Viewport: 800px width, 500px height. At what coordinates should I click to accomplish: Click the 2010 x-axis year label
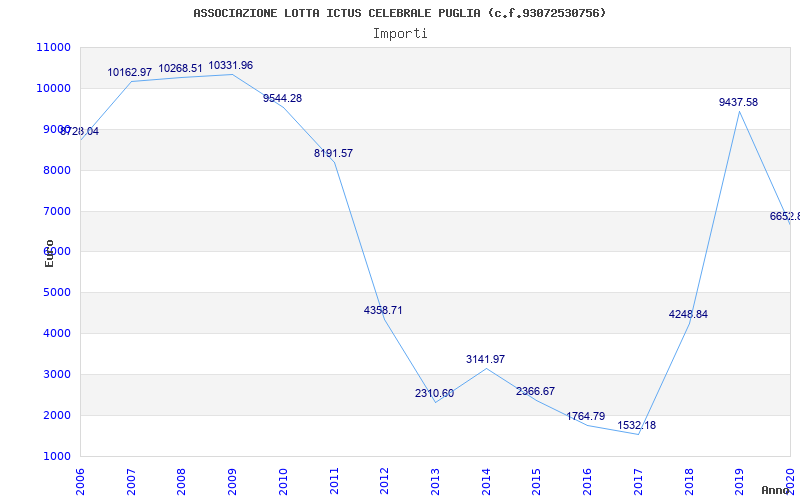283,481
